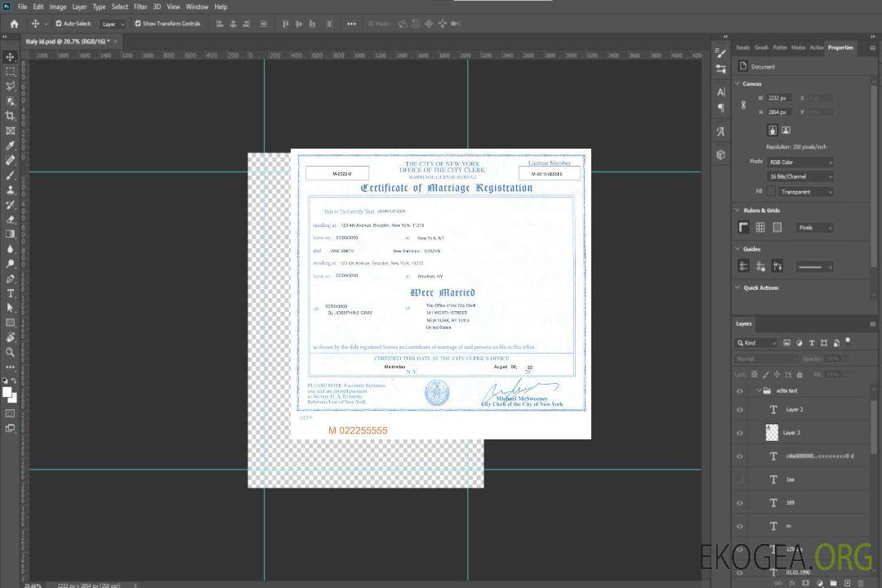Screen dimensions: 882x588
Task: Create a new layer from Layers footer
Action: pyautogui.click(x=847, y=583)
